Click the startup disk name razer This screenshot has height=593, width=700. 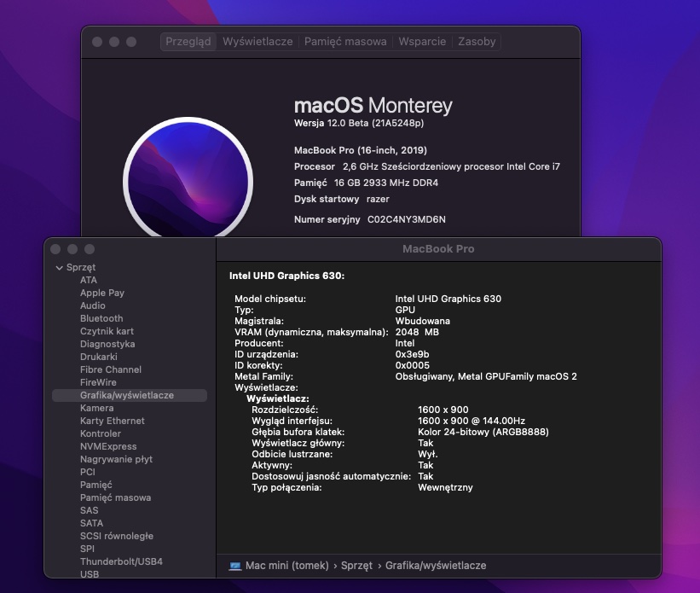378,200
